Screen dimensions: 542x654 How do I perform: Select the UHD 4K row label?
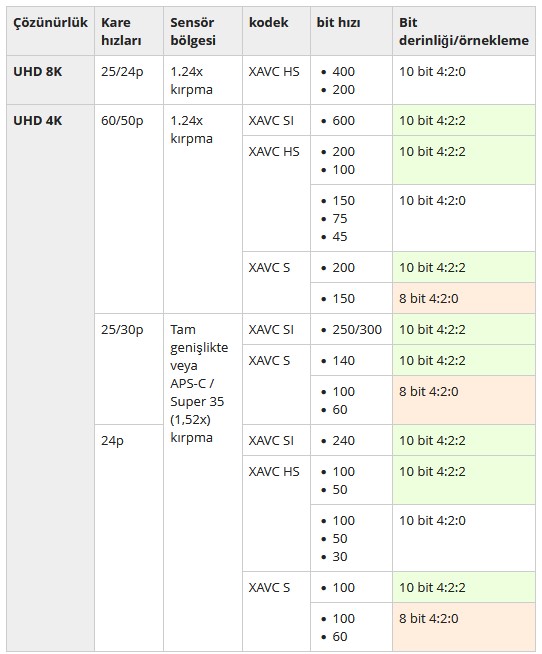[x=38, y=121]
